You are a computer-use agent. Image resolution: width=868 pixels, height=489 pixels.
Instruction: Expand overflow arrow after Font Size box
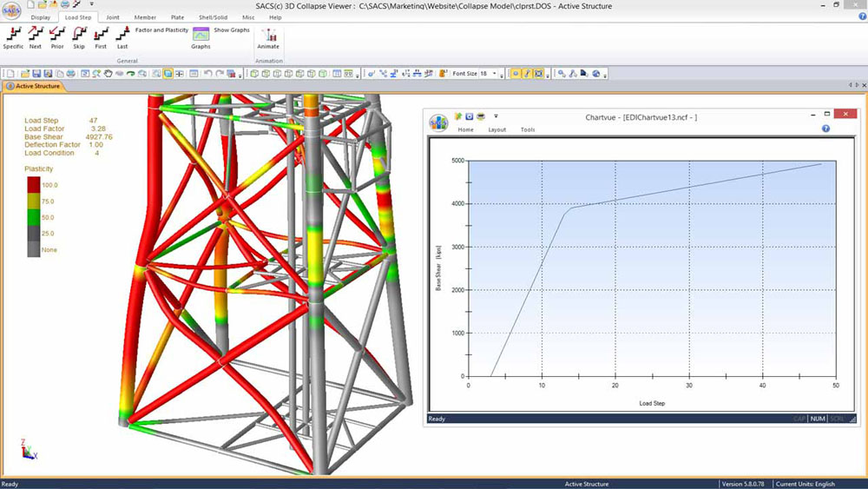(x=502, y=75)
